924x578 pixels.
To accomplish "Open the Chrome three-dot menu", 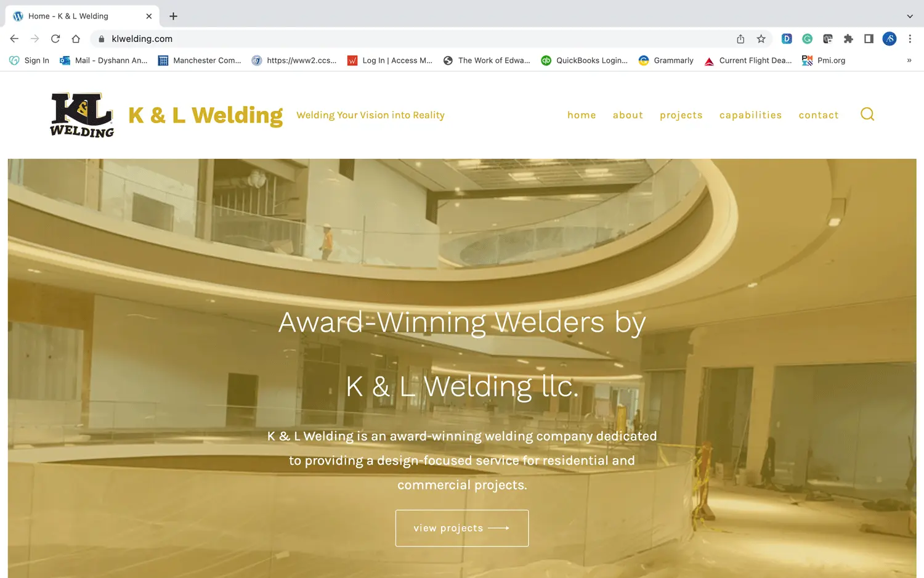I will click(910, 39).
